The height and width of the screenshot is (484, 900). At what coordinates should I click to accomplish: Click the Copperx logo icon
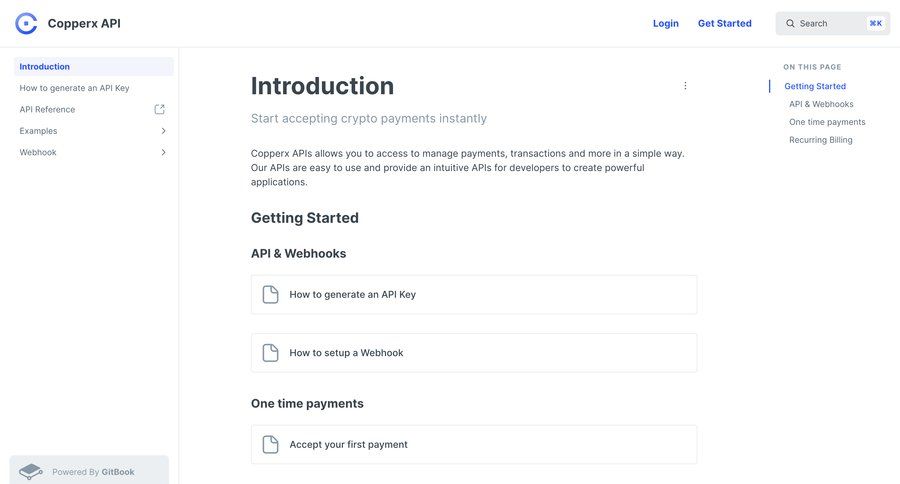(x=27, y=23)
